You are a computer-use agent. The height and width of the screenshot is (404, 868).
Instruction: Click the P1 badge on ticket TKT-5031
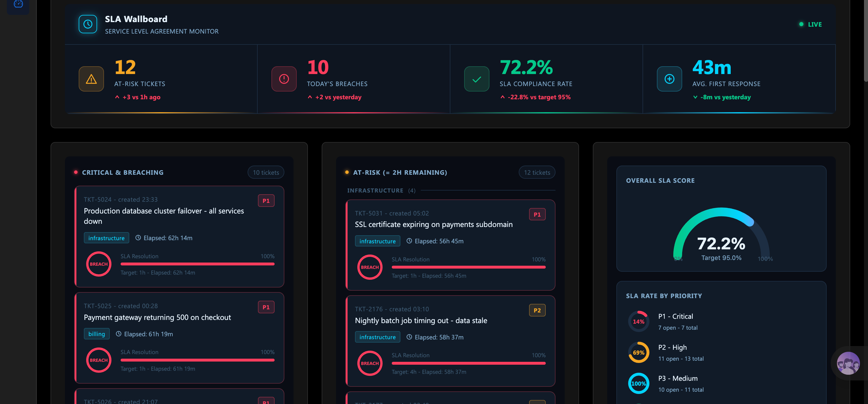click(537, 214)
